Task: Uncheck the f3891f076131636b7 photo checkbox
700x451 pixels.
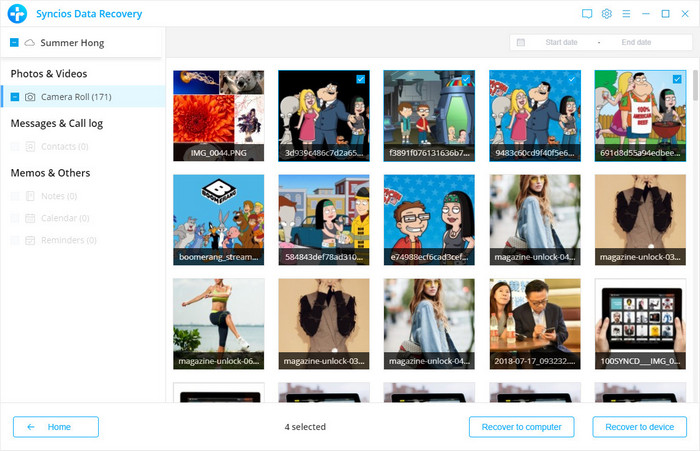Action: (466, 79)
